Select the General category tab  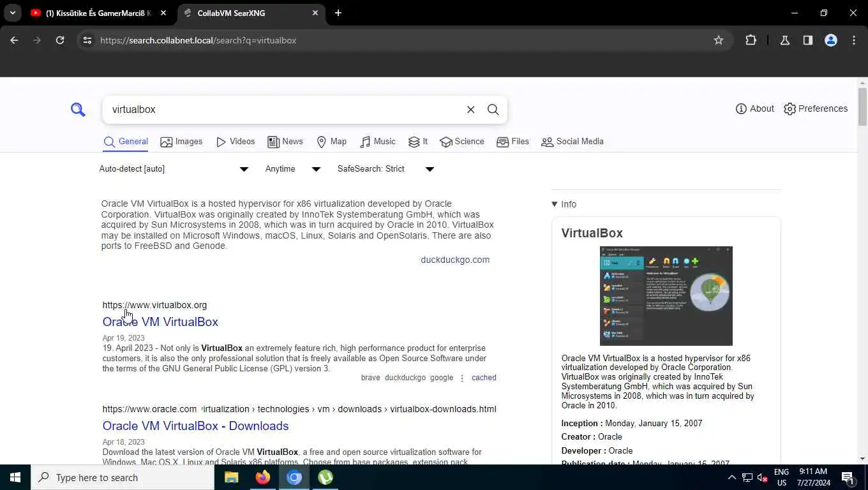[x=126, y=142]
